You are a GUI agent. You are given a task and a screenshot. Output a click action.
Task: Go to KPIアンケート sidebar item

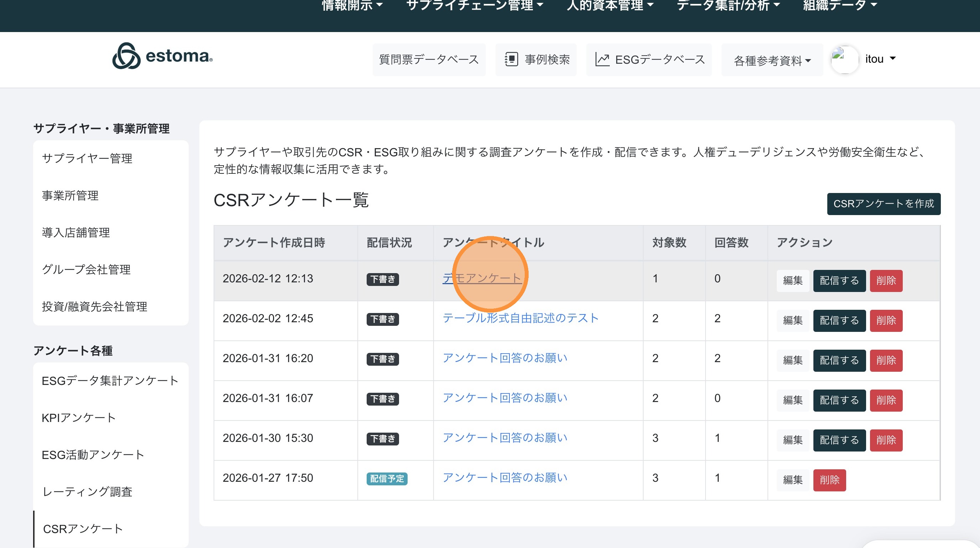(x=78, y=417)
